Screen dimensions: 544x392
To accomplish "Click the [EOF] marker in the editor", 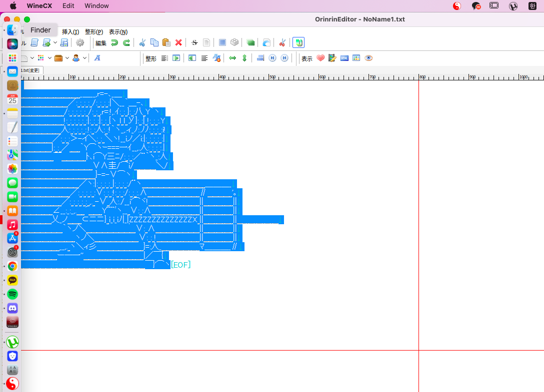I will [x=180, y=265].
